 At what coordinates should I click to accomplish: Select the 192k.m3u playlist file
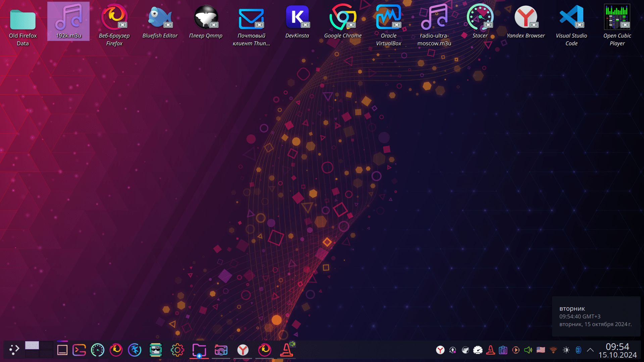pyautogui.click(x=68, y=21)
